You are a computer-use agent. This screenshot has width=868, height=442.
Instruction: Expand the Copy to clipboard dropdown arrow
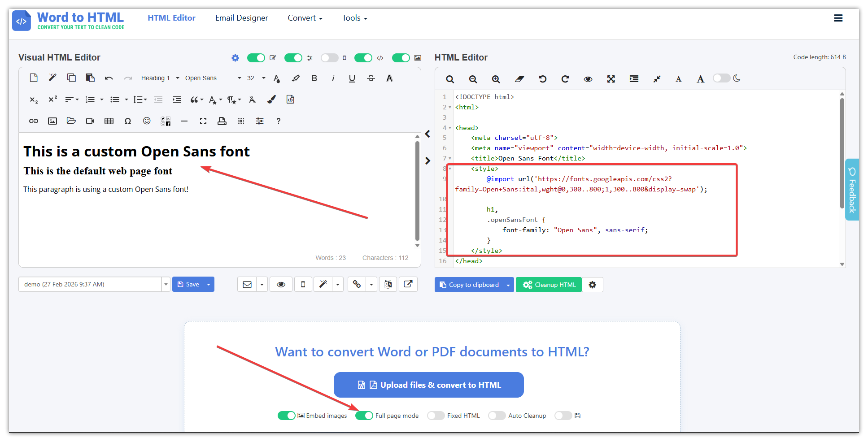[x=508, y=285]
